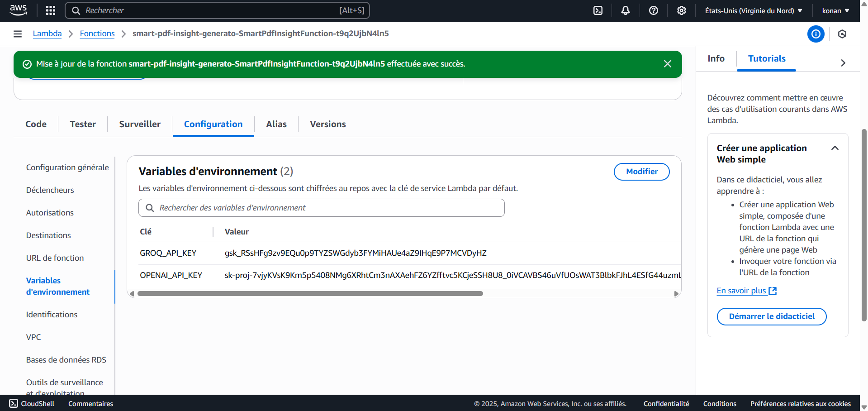Click the magnifier icon in top search bar
Viewport: 868px width, 411px height.
tap(76, 10)
